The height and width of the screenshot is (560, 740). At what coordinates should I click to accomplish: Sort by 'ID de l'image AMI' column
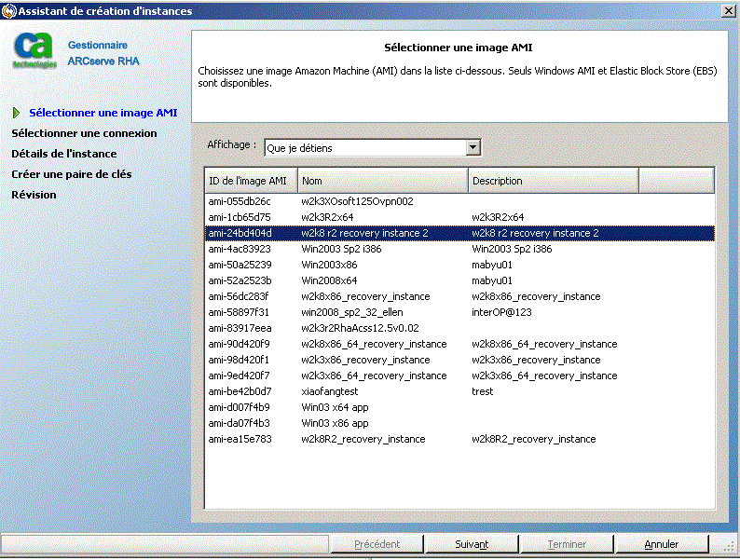pos(252,181)
